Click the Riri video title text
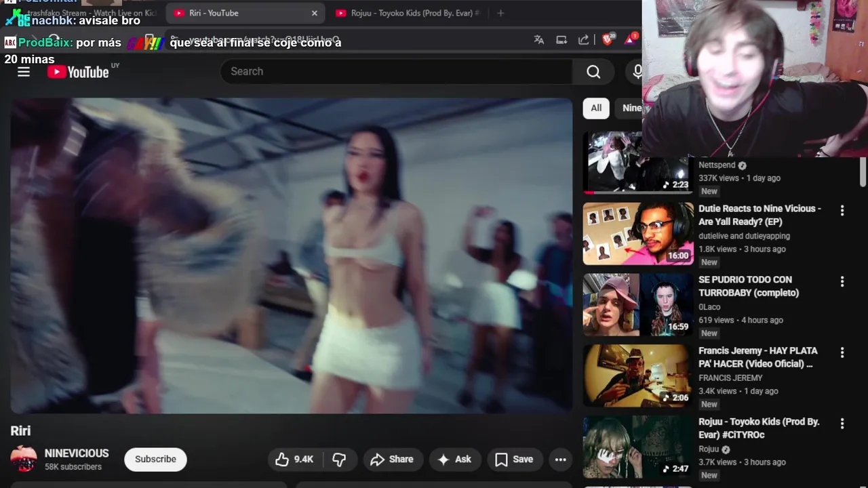Screen dimensions: 868x488 click(x=20, y=431)
